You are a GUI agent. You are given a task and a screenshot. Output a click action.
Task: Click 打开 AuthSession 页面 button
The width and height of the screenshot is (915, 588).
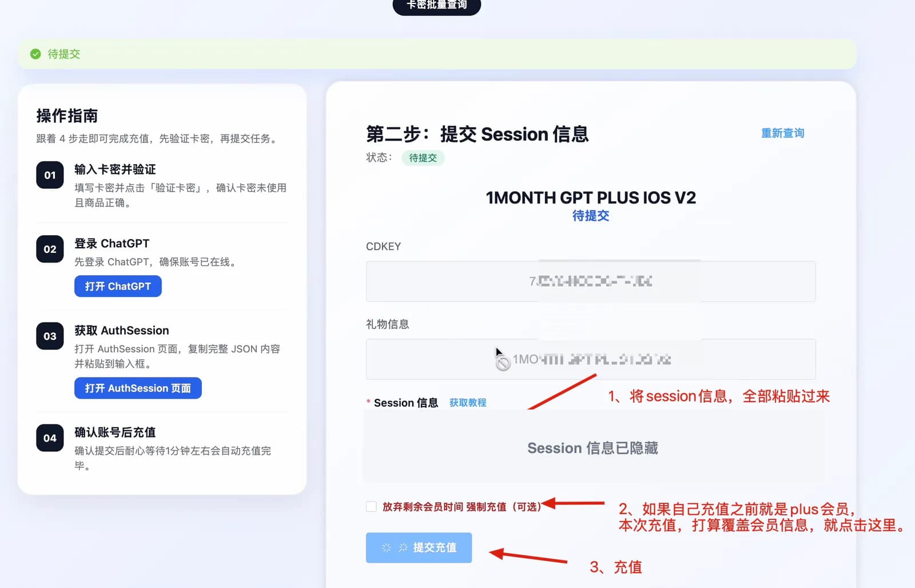click(138, 388)
